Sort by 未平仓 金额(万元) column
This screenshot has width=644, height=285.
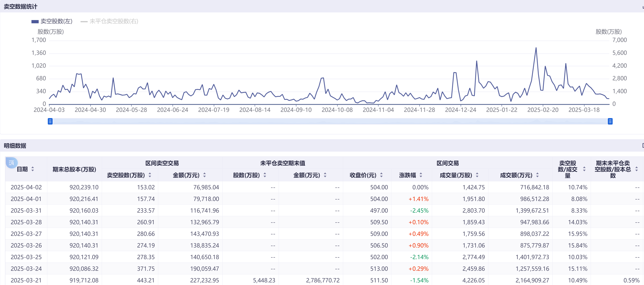tap(325, 175)
